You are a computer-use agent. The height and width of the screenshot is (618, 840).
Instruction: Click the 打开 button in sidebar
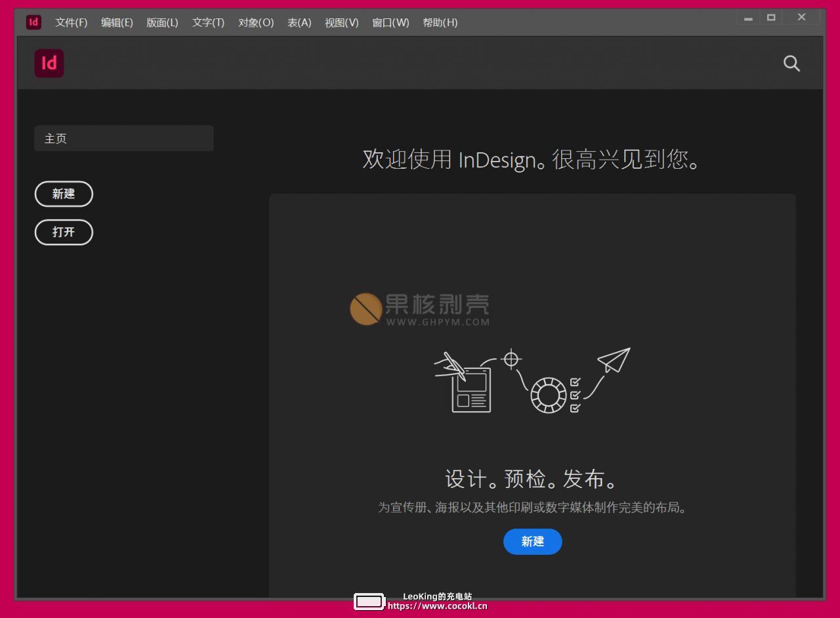coord(64,232)
